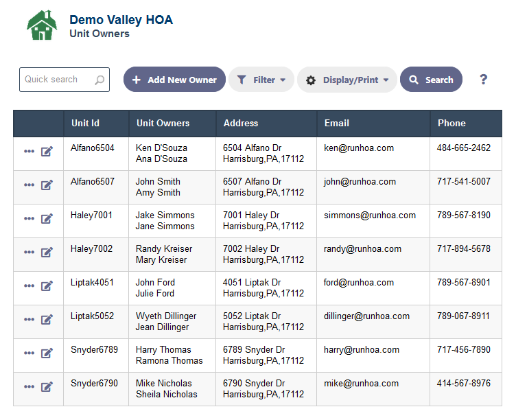
Task: Edit the Liptak4051 owner record
Action: pos(47,285)
